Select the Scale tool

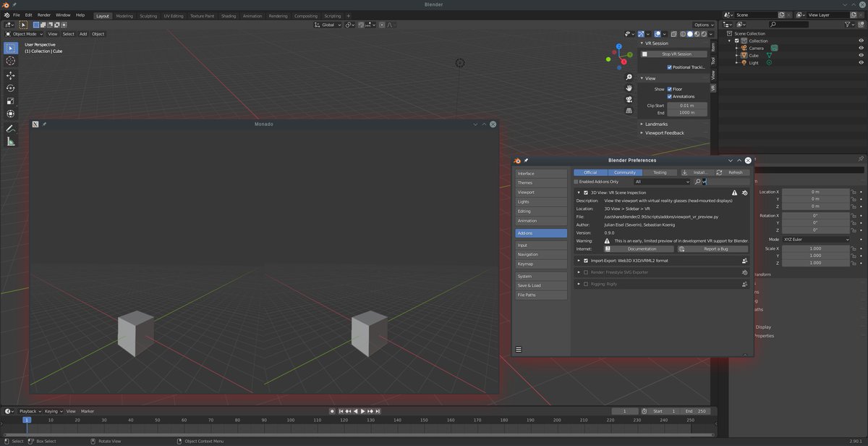pyautogui.click(x=11, y=101)
